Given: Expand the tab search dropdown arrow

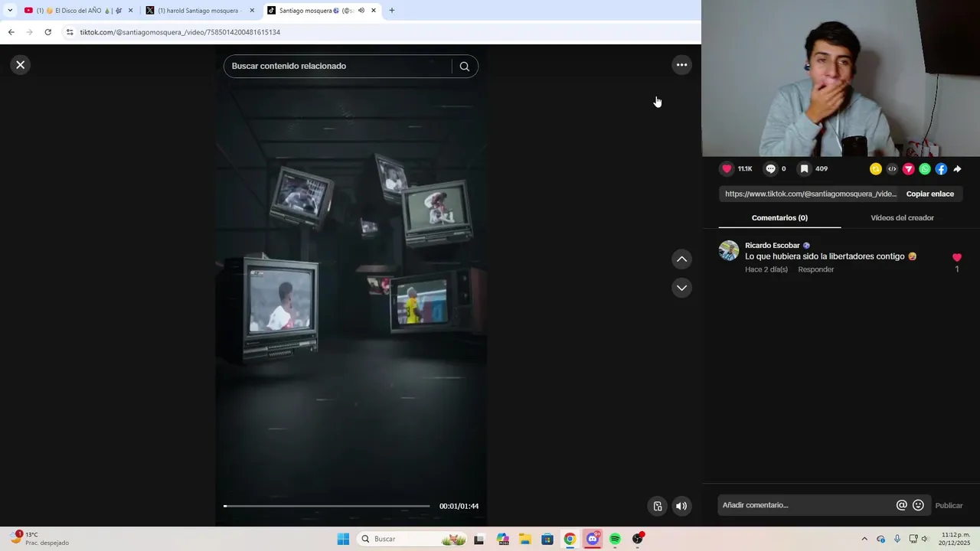Looking at the screenshot, I should (10, 11).
